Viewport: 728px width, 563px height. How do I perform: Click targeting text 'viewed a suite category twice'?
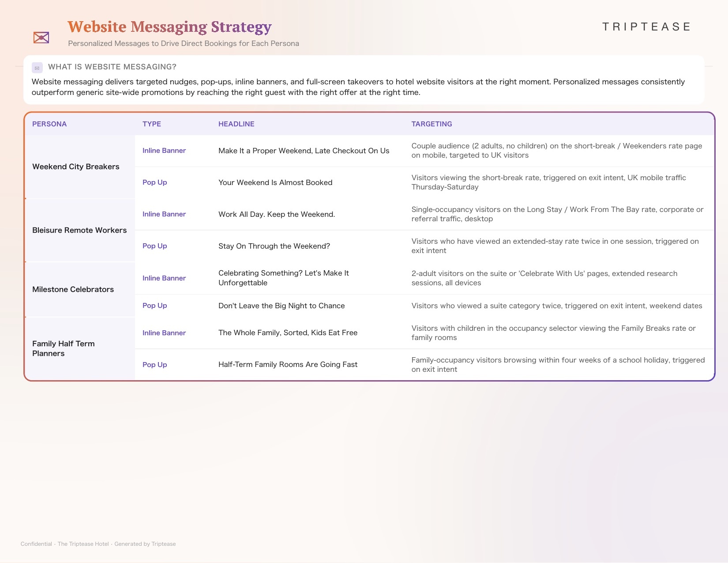(557, 306)
